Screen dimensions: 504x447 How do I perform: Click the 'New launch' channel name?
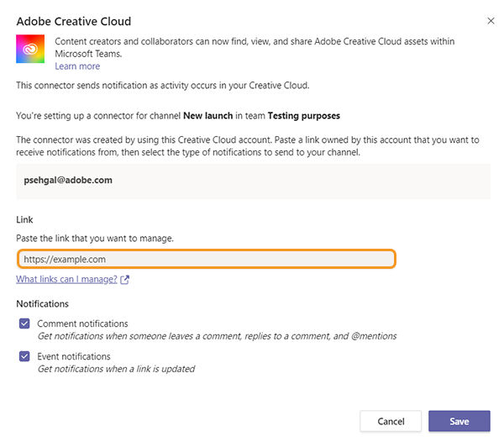click(x=208, y=116)
